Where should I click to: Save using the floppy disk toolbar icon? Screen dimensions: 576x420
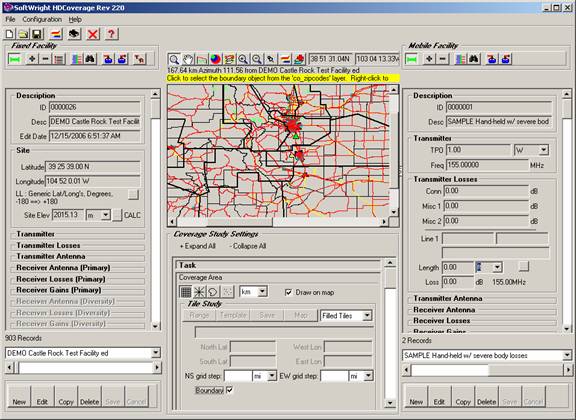tap(37, 34)
